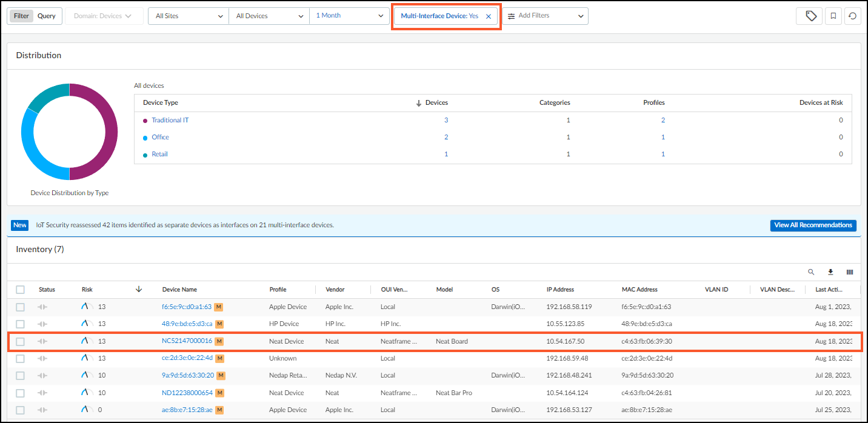
Task: Click the status icon in f6:5e:9c:d0:a1:63 row
Action: (42, 307)
